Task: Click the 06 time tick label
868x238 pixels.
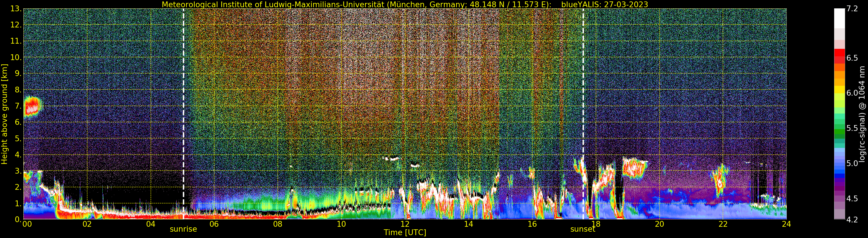Action: (x=214, y=224)
